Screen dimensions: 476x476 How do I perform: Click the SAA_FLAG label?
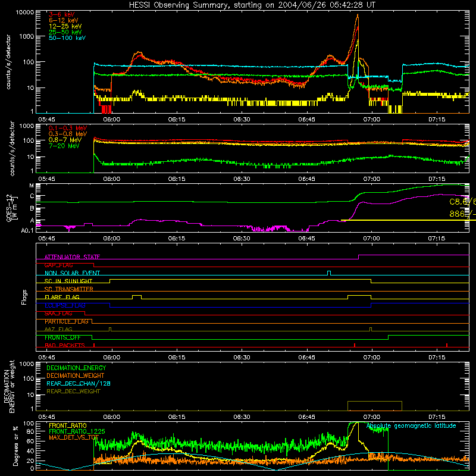(58, 314)
